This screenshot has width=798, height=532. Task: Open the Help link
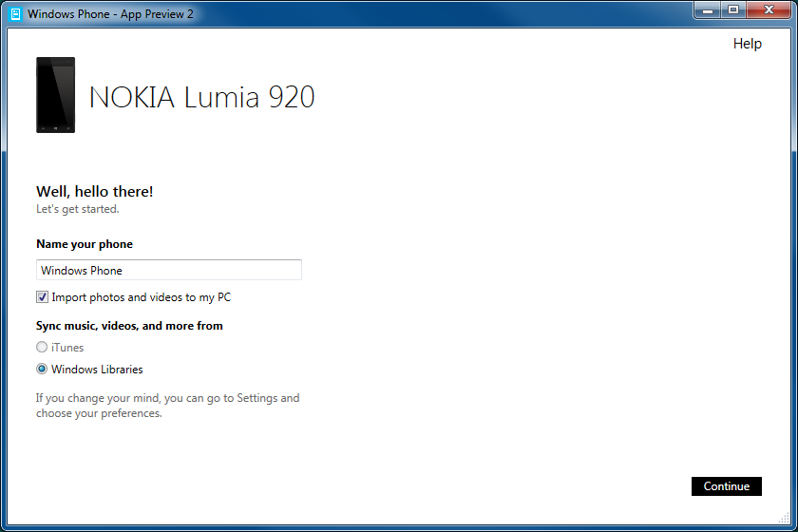(x=747, y=44)
